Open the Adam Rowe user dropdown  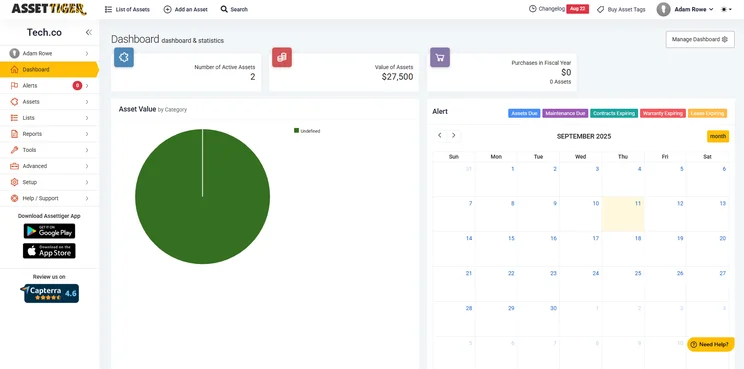685,9
